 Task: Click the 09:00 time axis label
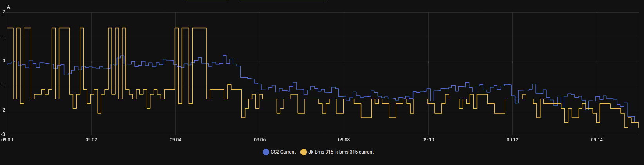[7, 139]
